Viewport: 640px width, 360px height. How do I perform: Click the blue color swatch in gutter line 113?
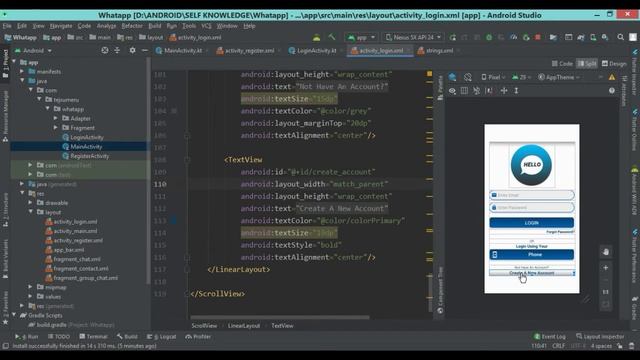(174, 221)
